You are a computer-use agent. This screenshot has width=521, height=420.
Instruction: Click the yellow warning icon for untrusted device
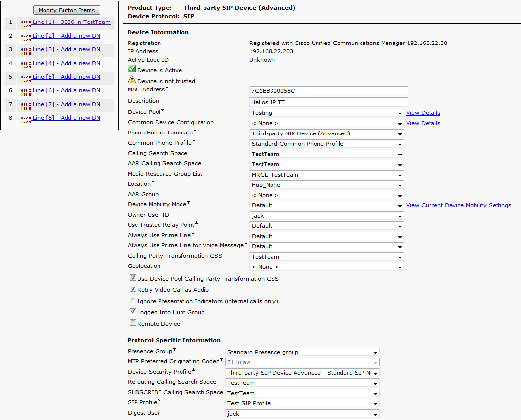pos(132,80)
